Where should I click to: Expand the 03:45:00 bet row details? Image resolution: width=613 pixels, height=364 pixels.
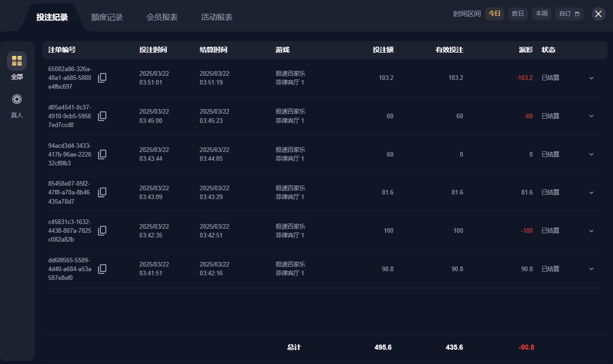point(591,116)
